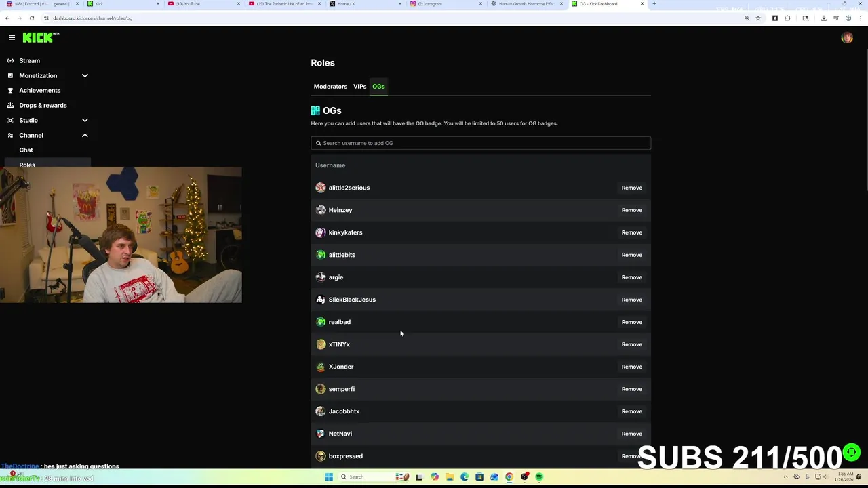The height and width of the screenshot is (488, 868).
Task: Remove semperfi from OGs
Action: (x=631, y=389)
